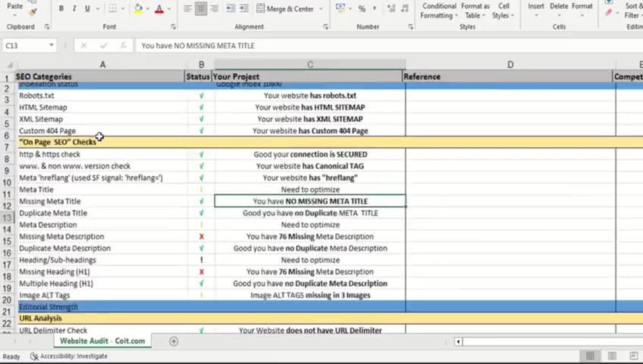Open the Fill Color dropdown arrow

tap(148, 8)
